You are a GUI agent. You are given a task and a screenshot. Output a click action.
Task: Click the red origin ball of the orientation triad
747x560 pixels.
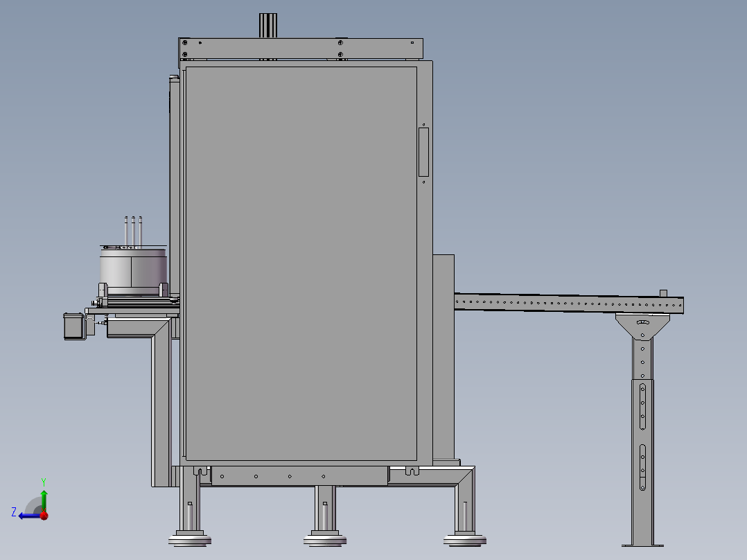(x=44, y=516)
